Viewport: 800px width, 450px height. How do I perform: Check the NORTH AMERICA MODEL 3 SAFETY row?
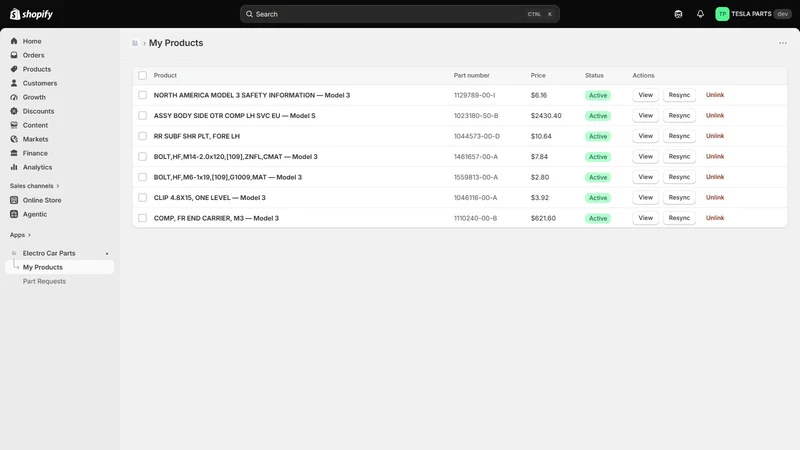(142, 95)
